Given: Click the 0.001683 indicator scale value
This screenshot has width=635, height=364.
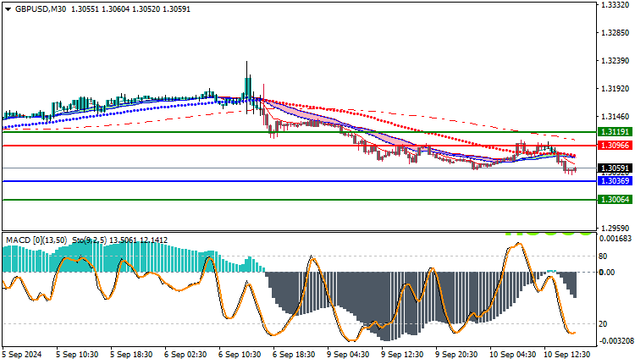Looking at the screenshot, I should pyautogui.click(x=615, y=239).
